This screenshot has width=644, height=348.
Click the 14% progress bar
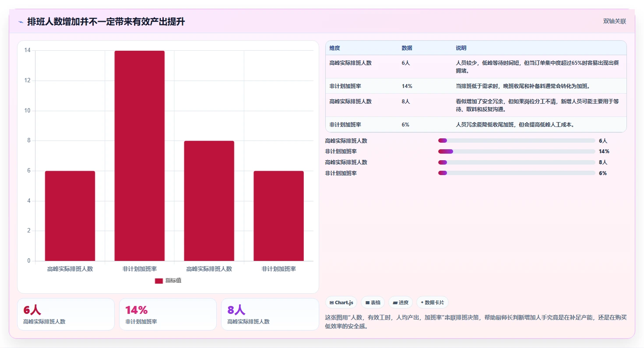click(x=517, y=151)
